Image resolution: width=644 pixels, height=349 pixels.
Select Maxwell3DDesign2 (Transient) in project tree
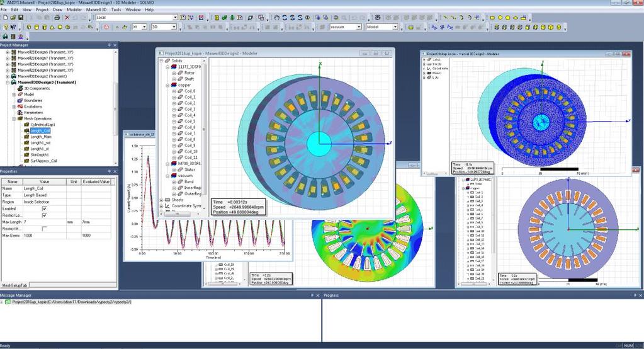point(42,76)
